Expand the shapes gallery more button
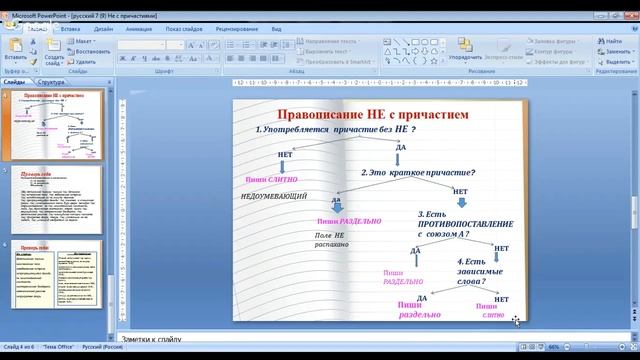This screenshot has height=360, width=640. click(443, 61)
